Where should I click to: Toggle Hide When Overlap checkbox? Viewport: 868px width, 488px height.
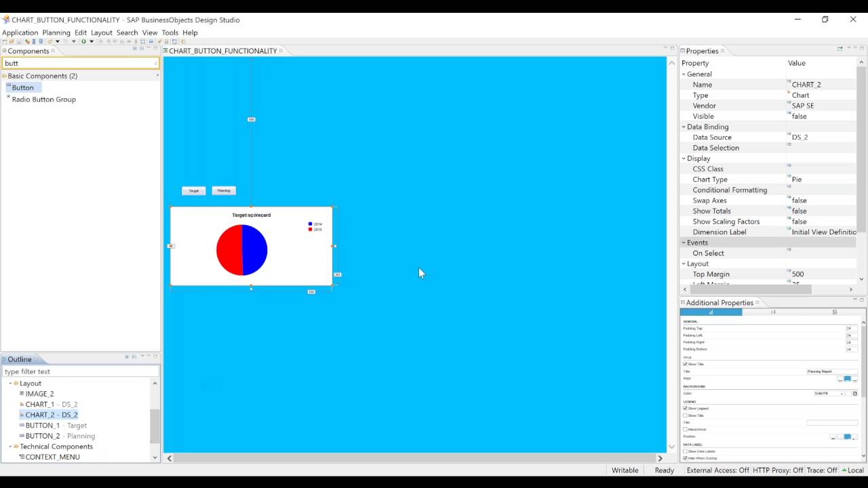(x=685, y=458)
